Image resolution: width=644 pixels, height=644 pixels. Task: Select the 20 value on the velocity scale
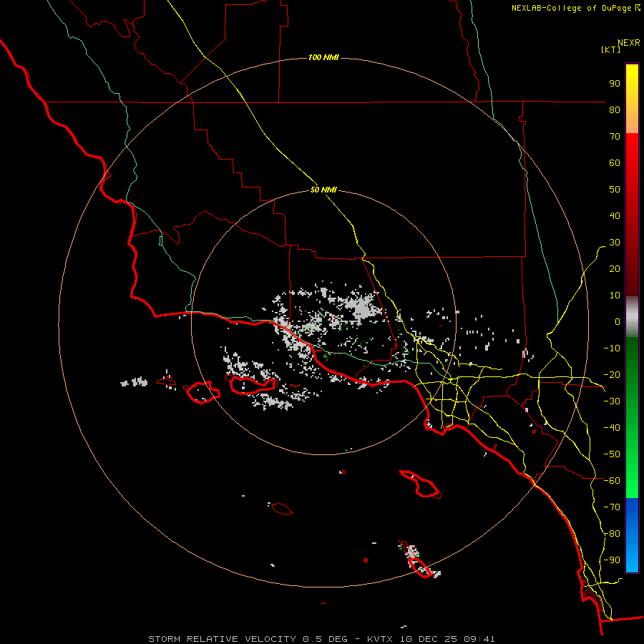615,268
